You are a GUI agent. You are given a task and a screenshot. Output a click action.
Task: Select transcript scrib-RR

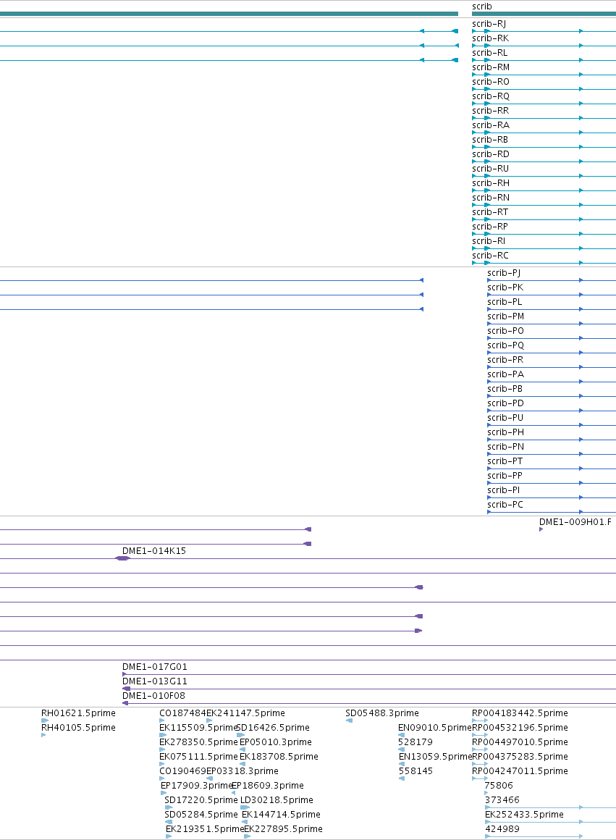coord(490,110)
